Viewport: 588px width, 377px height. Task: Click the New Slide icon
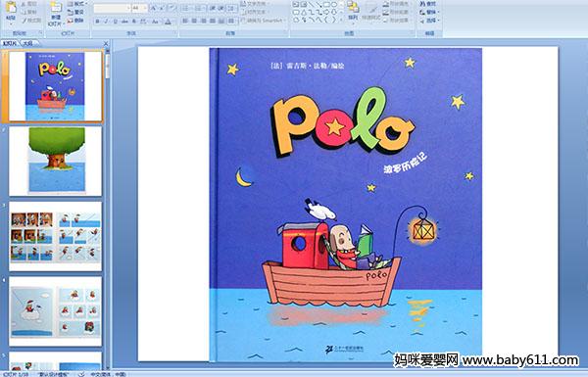click(x=56, y=9)
